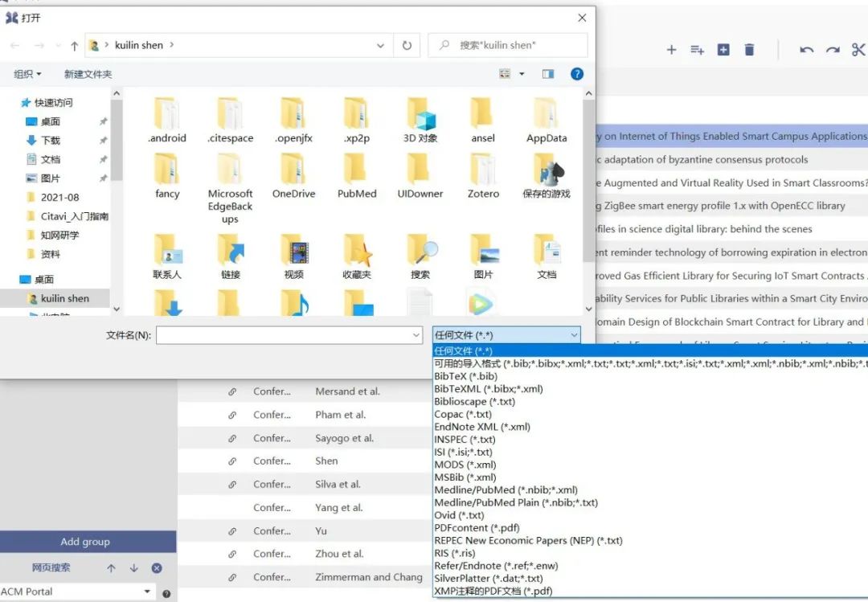
Task: Click the Zimmerman and Chang entry row
Action: [x=305, y=577]
